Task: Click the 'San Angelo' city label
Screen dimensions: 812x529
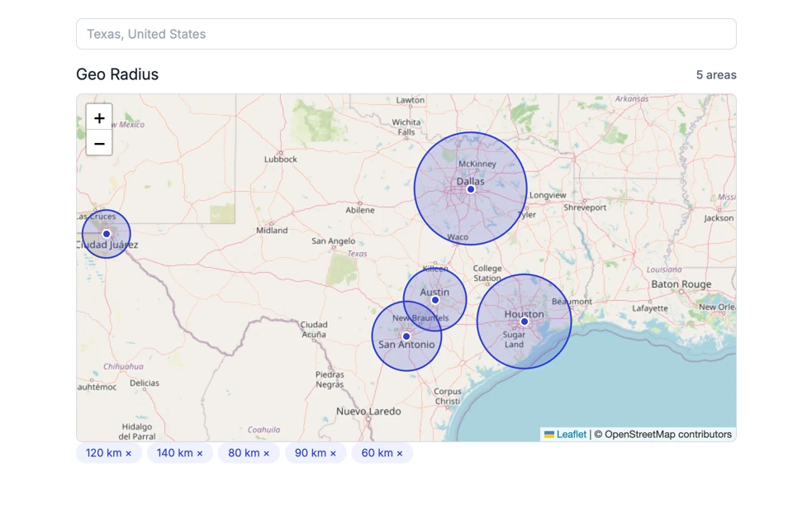Action: pos(334,241)
